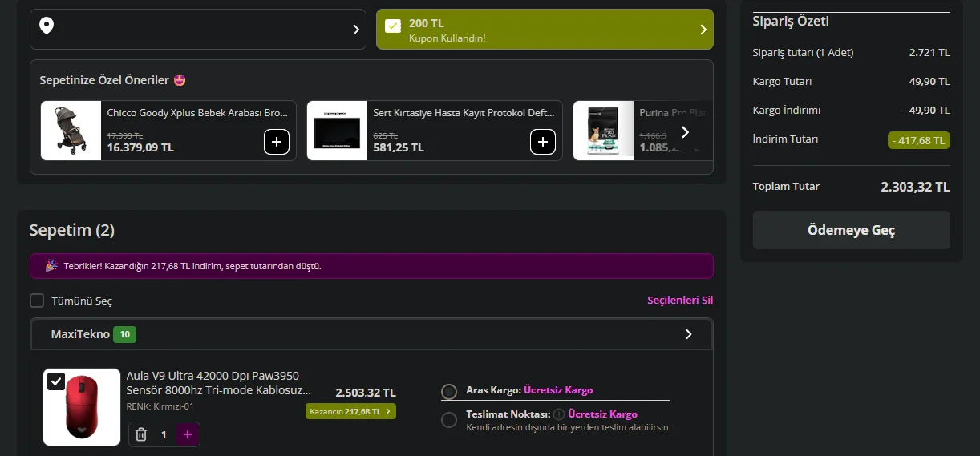The width and height of the screenshot is (980, 456).
Task: Click Sipariş tutarı (1 Adet) label
Action: tap(803, 53)
